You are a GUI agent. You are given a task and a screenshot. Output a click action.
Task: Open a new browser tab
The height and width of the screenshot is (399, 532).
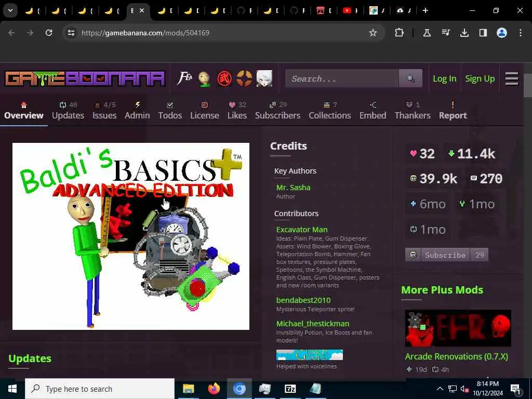[425, 10]
